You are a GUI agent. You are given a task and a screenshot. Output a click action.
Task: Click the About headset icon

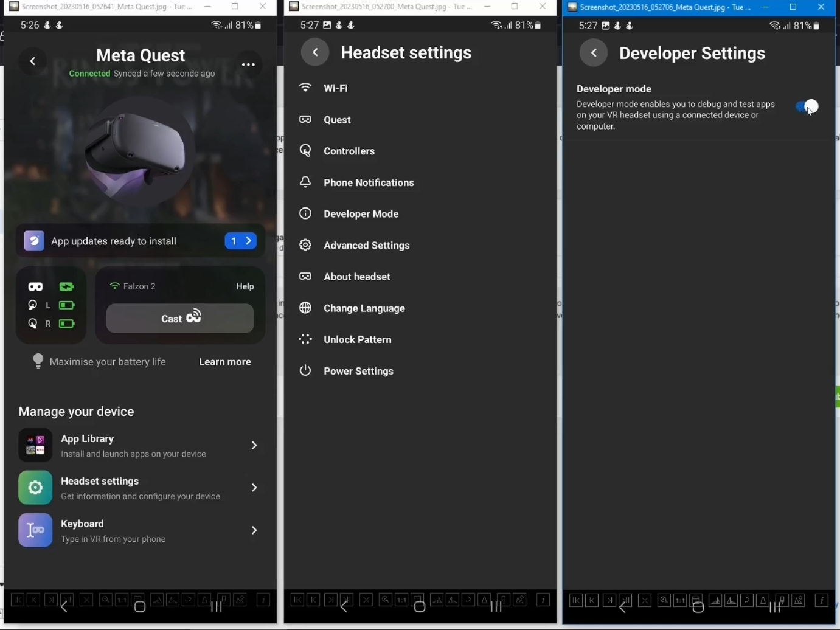click(305, 277)
